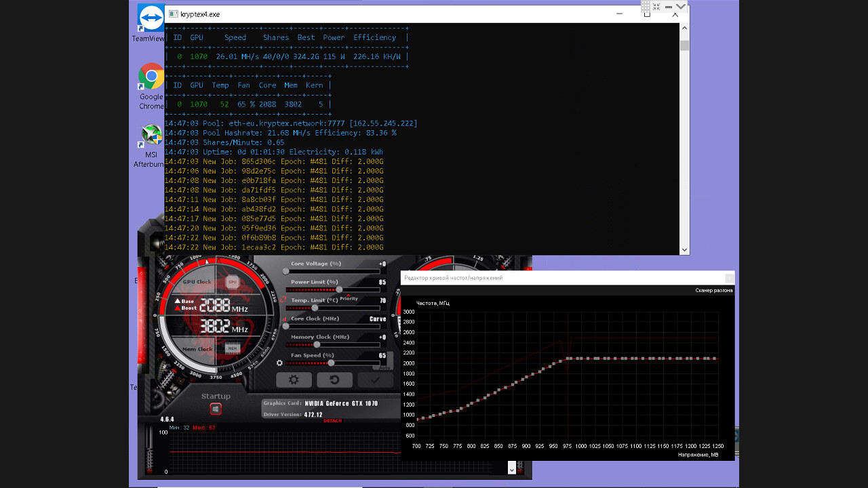Open the curve editor bars icon beside Core Clock
Image resolution: width=868 pixels, height=488 pixels.
[283, 321]
